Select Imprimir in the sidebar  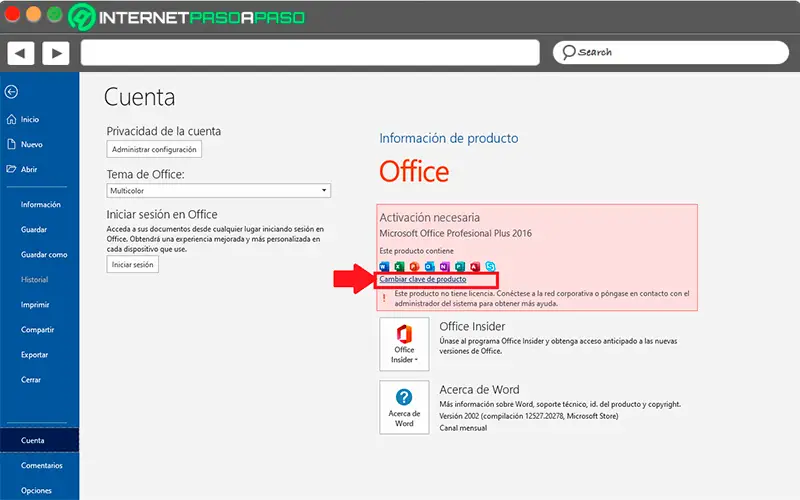point(35,305)
